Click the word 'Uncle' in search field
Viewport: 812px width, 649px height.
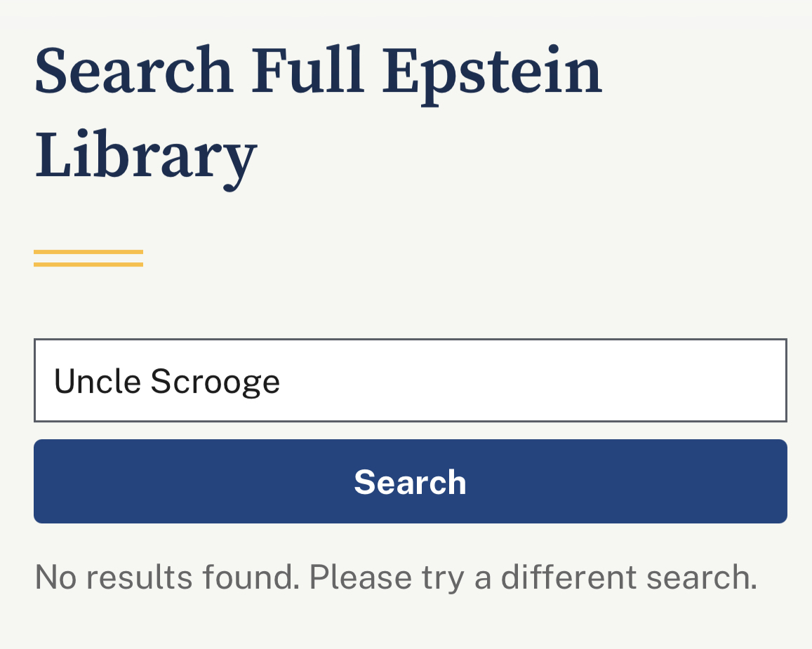click(97, 381)
